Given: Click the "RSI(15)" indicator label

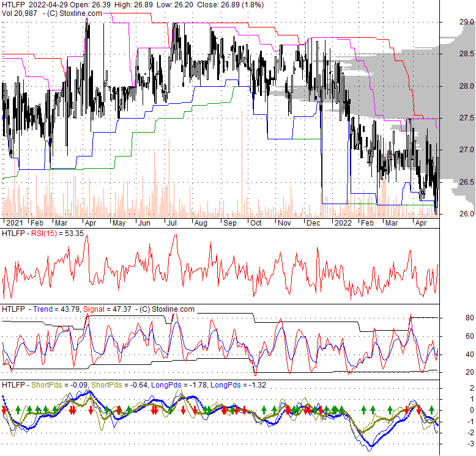Looking at the screenshot, I should (44, 234).
